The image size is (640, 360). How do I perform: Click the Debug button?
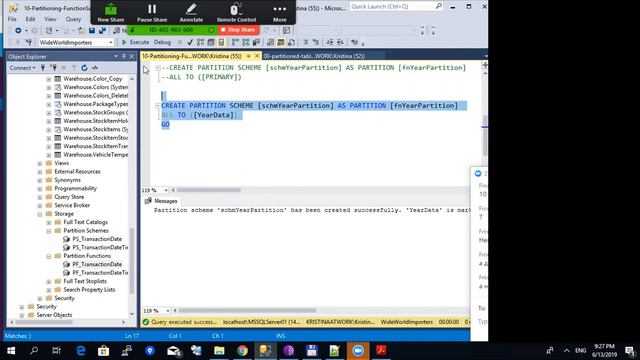162,42
